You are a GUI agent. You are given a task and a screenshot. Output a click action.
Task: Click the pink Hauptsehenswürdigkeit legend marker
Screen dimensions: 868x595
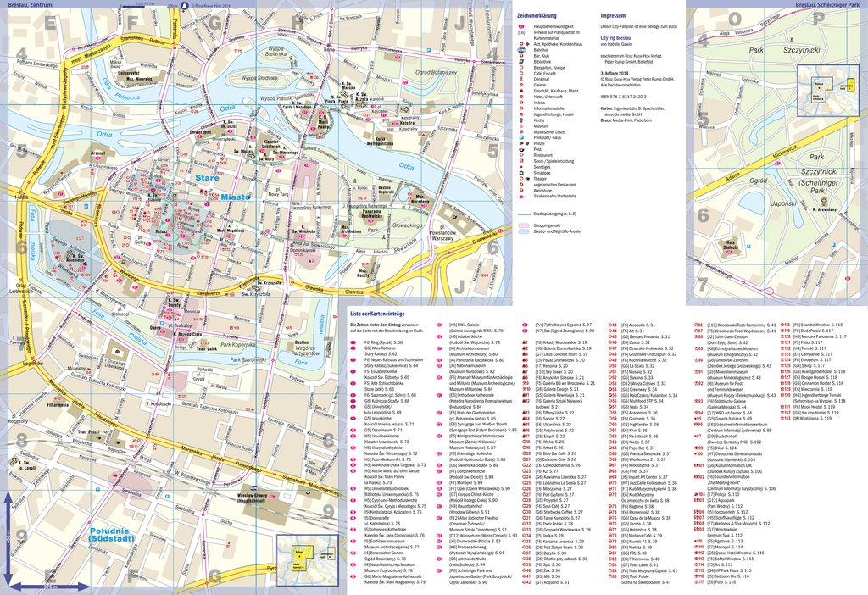coord(521,27)
